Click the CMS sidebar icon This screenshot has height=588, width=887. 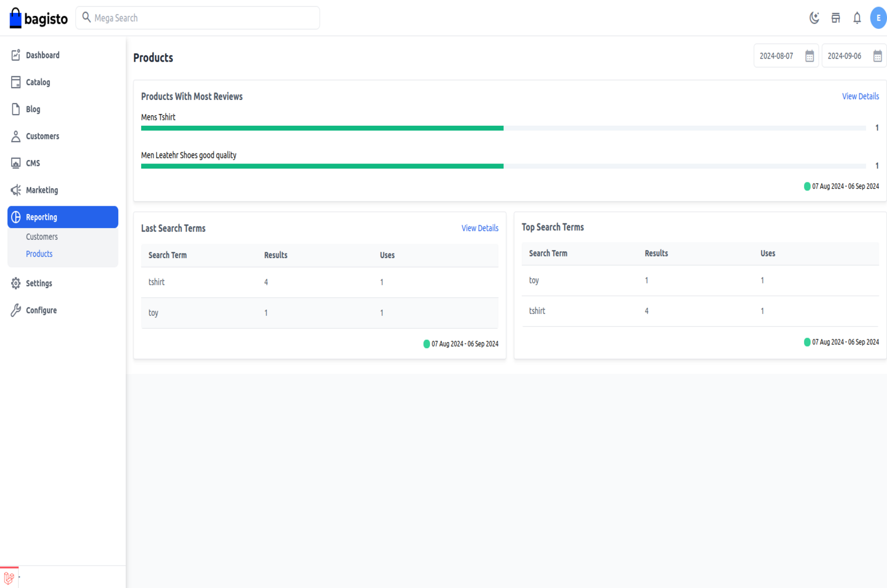[16, 163]
